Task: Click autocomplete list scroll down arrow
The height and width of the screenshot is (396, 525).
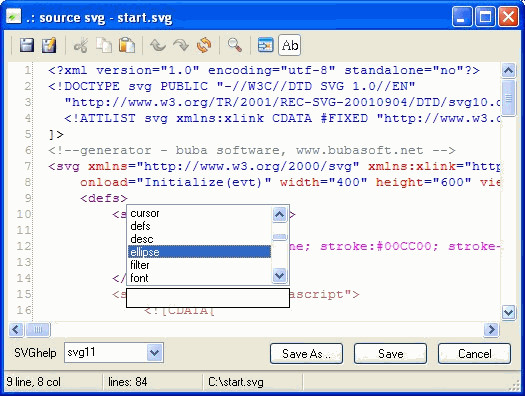Action: (280, 276)
